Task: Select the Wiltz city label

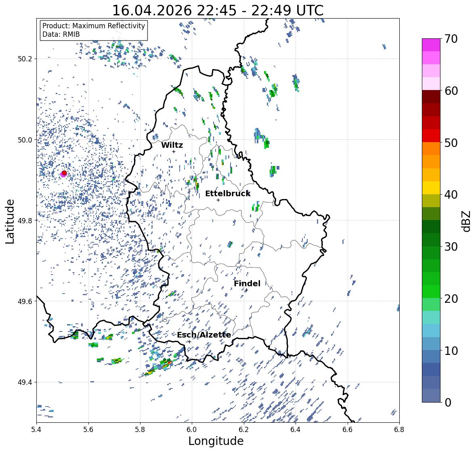Action: point(172,145)
